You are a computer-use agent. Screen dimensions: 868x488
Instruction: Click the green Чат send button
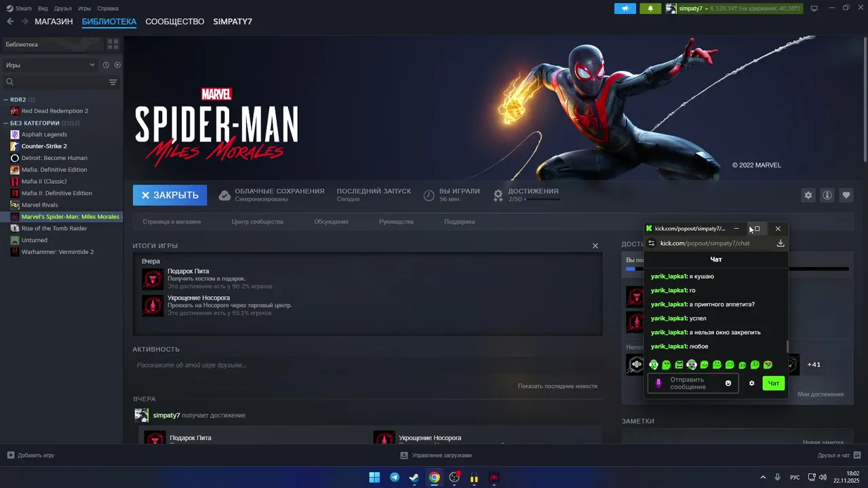point(774,384)
